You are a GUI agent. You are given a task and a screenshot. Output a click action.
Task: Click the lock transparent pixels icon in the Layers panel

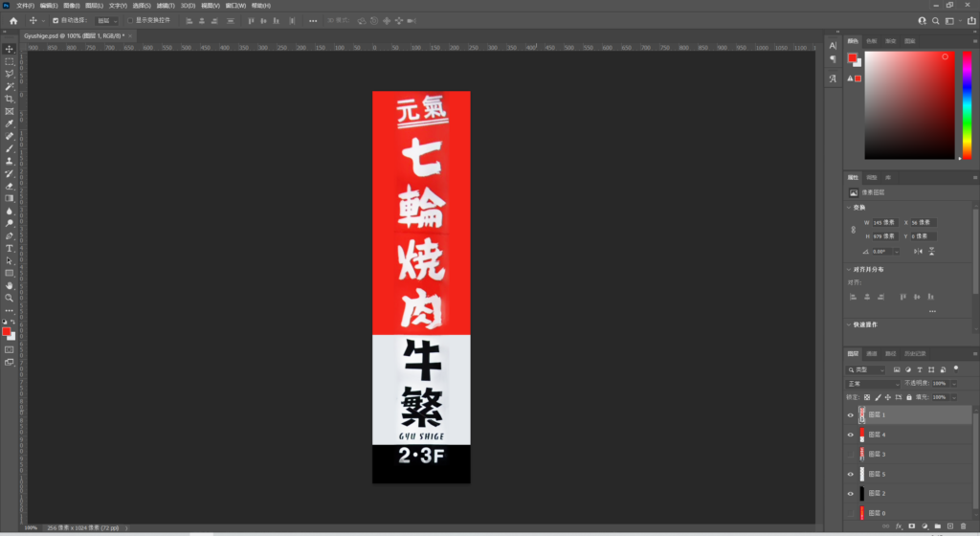867,397
